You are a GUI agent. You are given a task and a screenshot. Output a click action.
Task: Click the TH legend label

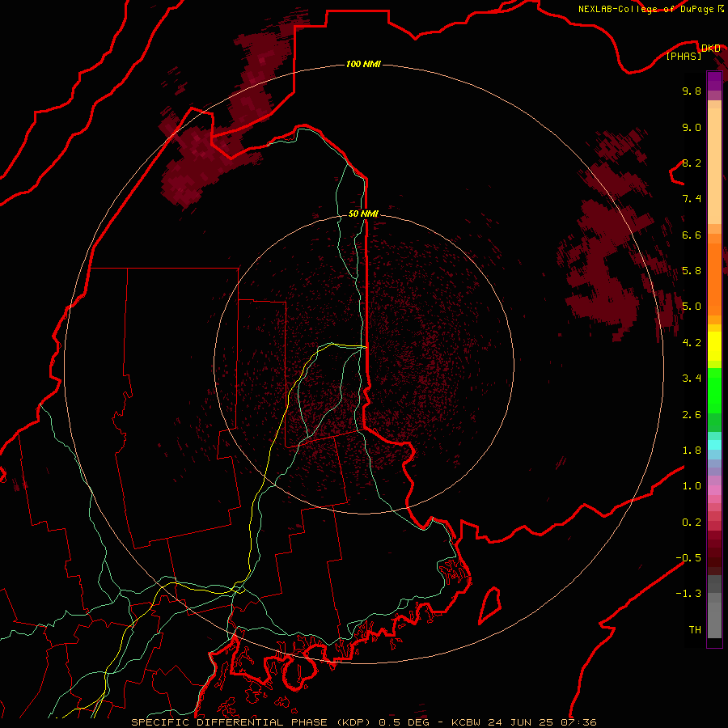click(x=695, y=630)
